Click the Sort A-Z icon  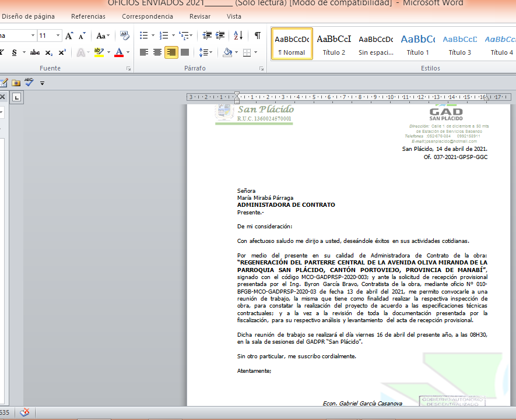click(238, 36)
